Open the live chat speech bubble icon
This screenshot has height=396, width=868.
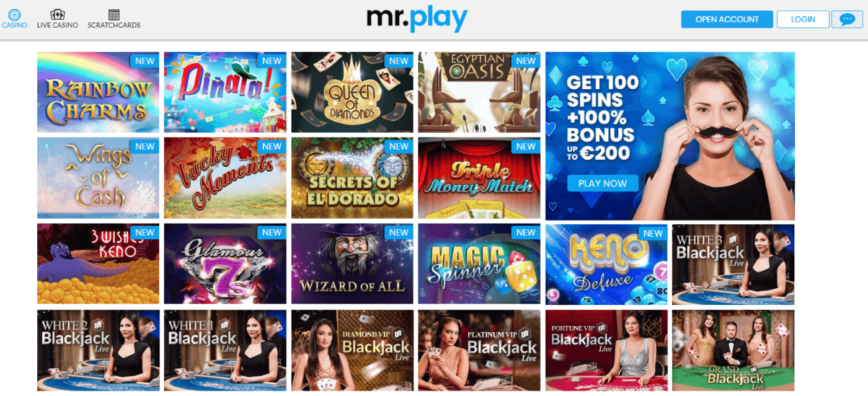(847, 19)
